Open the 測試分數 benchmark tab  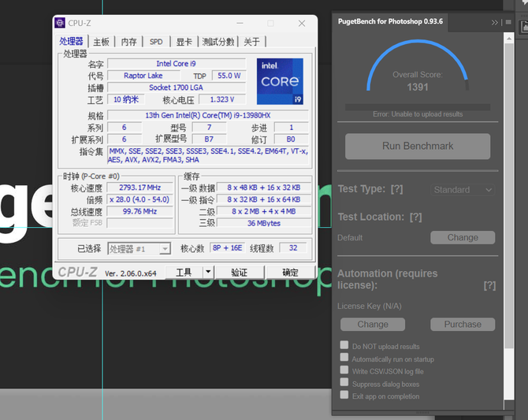tap(218, 42)
